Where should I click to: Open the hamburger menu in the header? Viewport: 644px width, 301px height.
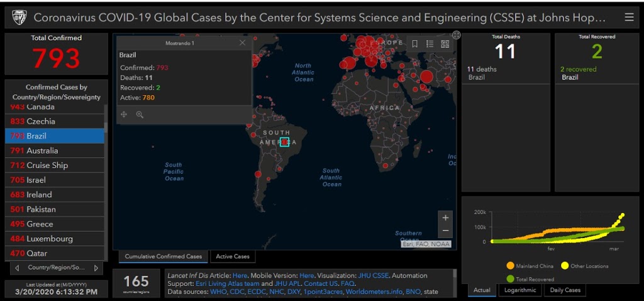point(629,17)
